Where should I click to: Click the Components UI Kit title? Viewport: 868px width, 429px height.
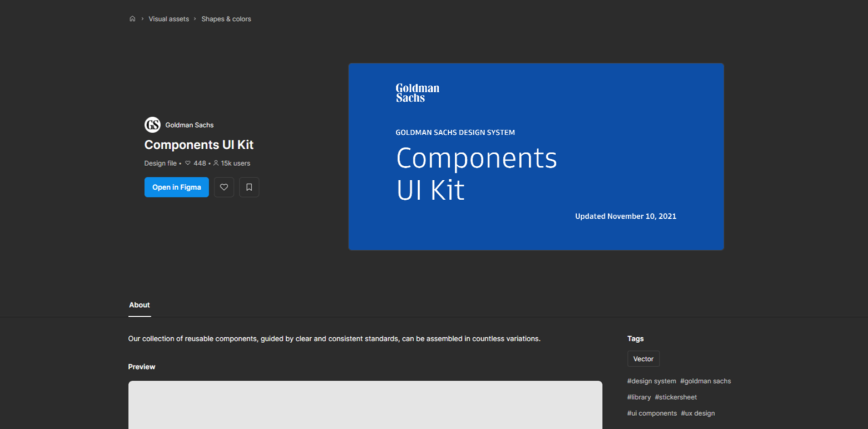click(199, 145)
